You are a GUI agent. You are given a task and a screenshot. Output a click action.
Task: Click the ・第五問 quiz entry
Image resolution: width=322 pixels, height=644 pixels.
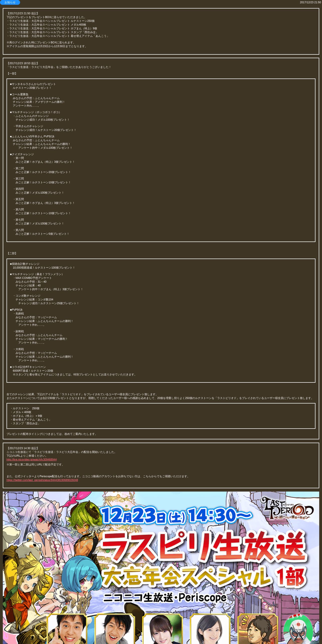tap(18, 199)
